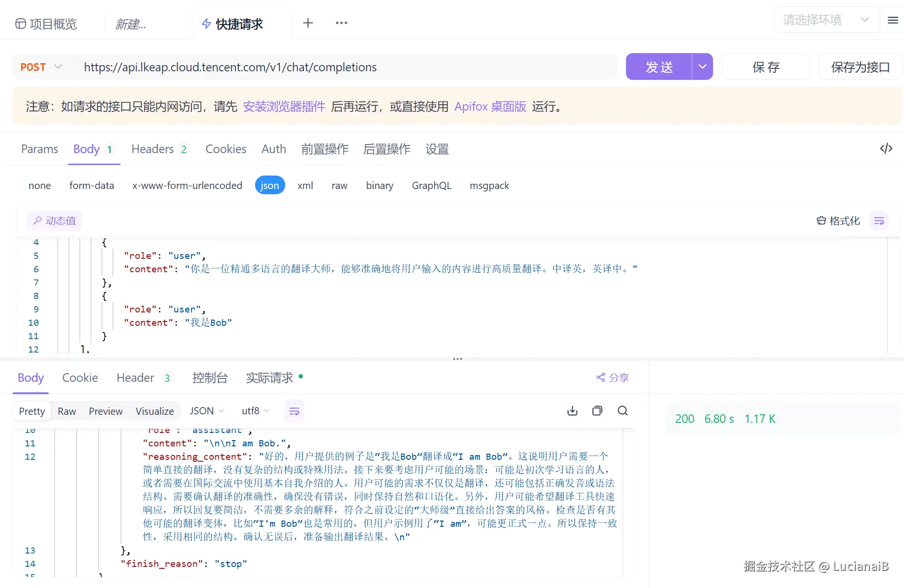The width and height of the screenshot is (904, 588).
Task: Click the 200 status code text
Action: [x=685, y=419]
